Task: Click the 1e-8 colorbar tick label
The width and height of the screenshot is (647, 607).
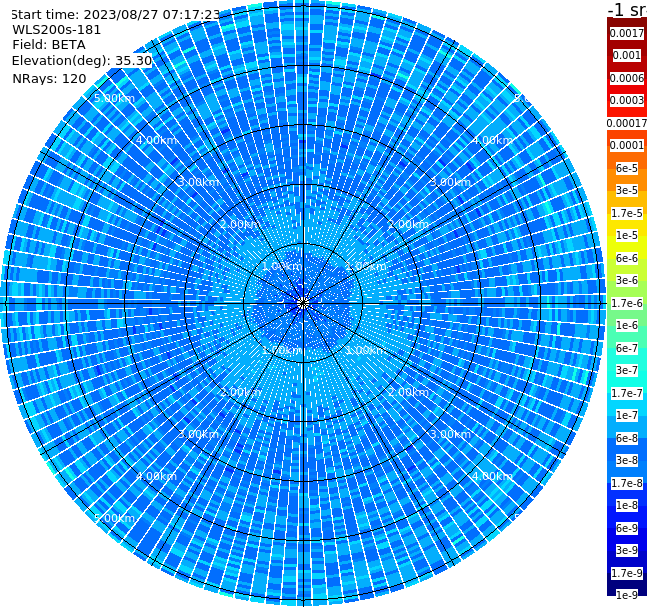Action: coord(627,505)
